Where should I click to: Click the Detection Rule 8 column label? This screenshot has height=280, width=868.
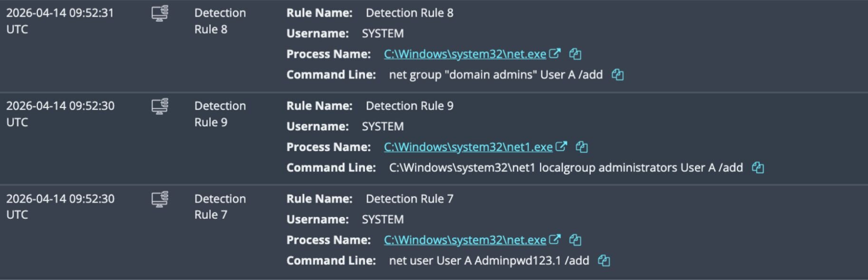220,21
